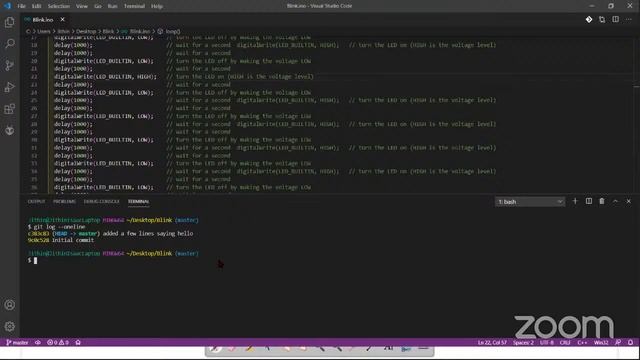Close the terminal panel
The height and width of the screenshot is (360, 640).
point(629,201)
